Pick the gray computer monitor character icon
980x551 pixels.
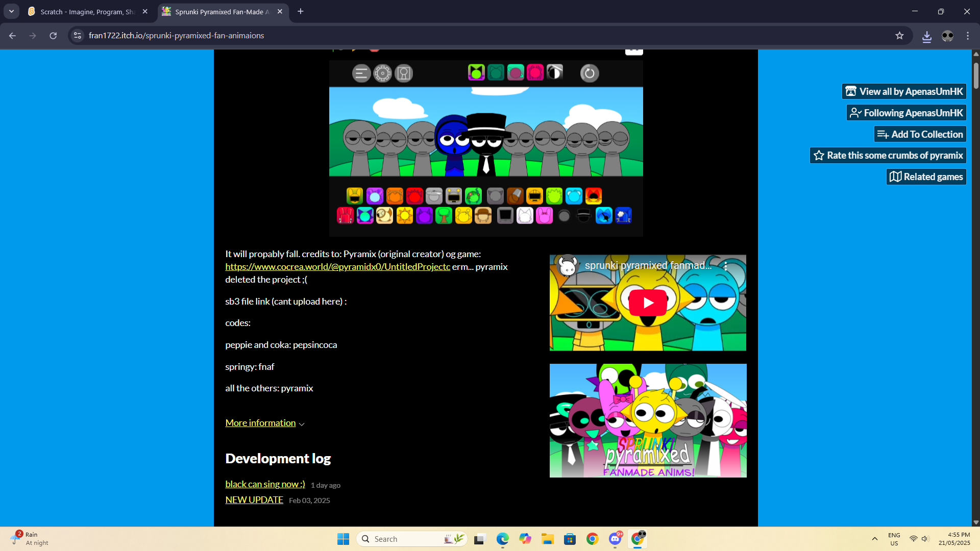pyautogui.click(x=505, y=216)
